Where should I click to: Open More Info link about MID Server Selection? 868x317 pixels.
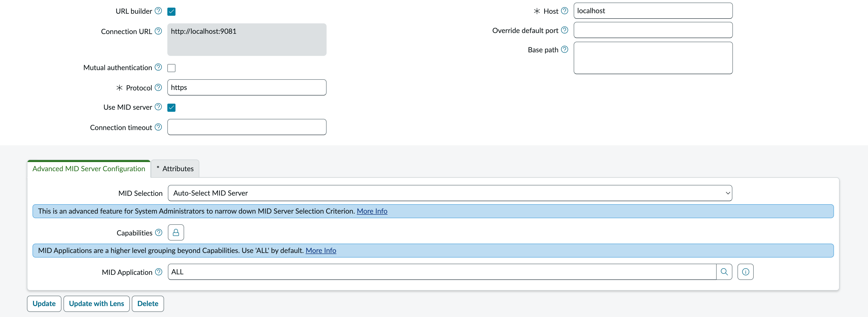pyautogui.click(x=372, y=211)
